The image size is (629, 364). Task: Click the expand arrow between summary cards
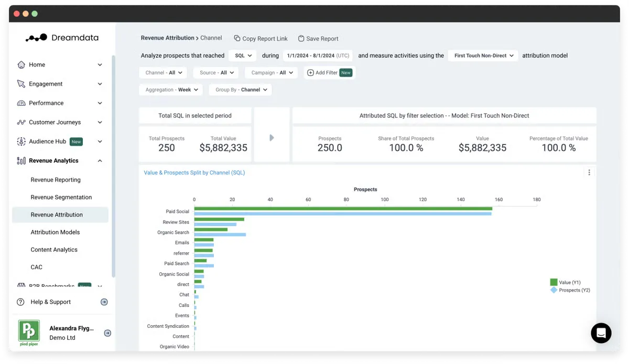tap(272, 138)
